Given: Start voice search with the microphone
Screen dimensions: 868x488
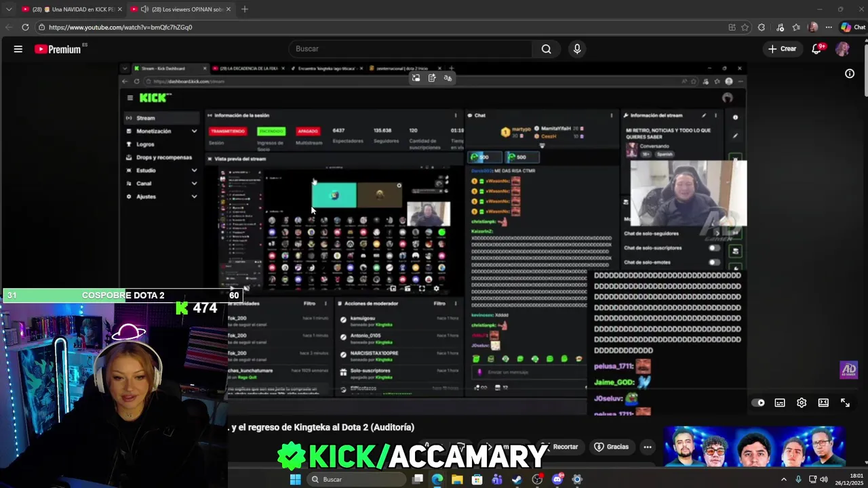Looking at the screenshot, I should pyautogui.click(x=577, y=49).
